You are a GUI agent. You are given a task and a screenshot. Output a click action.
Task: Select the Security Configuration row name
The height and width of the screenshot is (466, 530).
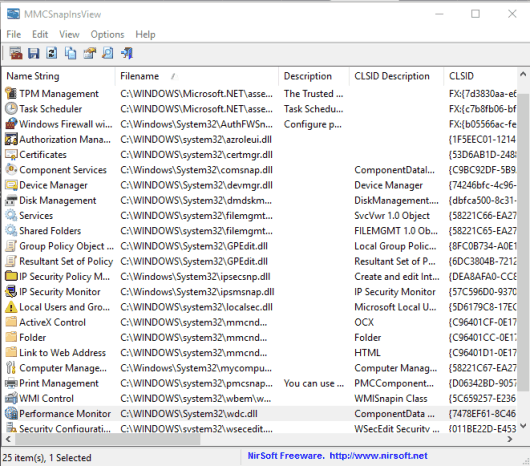pyautogui.click(x=65, y=428)
